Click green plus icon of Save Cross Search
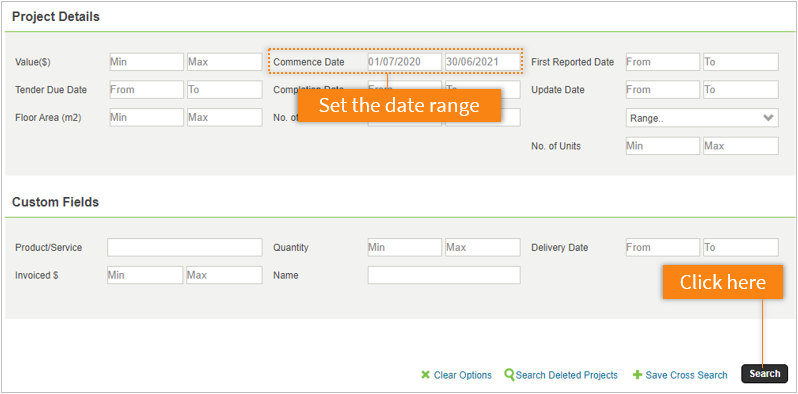Viewport: 798px width, 394px height. (637, 375)
